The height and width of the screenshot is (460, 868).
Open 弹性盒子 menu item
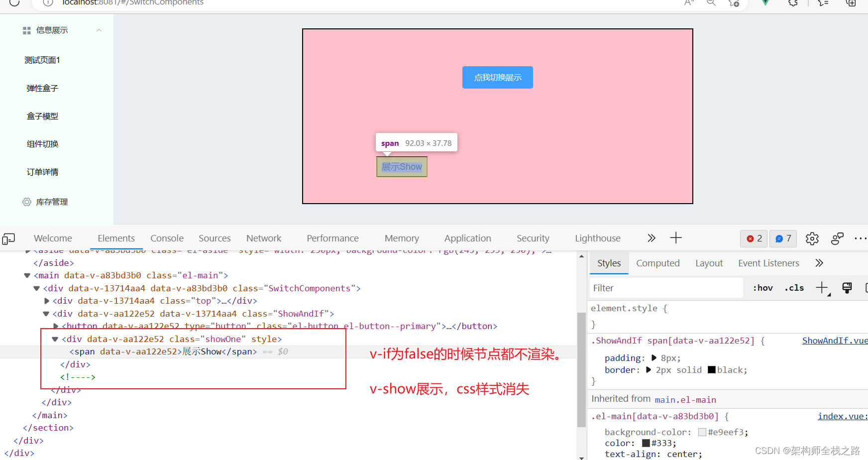(42, 88)
